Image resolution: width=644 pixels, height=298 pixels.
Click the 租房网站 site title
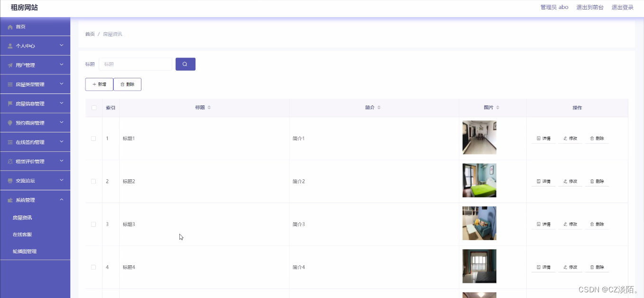24,8
